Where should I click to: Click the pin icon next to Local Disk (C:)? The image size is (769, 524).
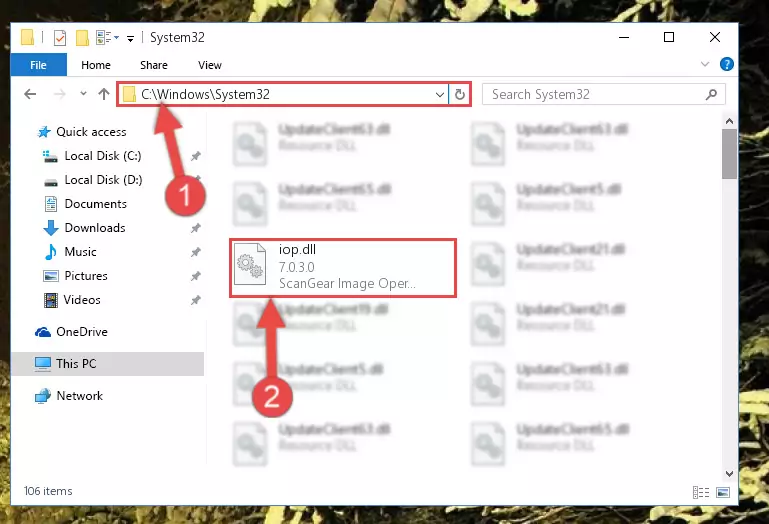pos(196,156)
